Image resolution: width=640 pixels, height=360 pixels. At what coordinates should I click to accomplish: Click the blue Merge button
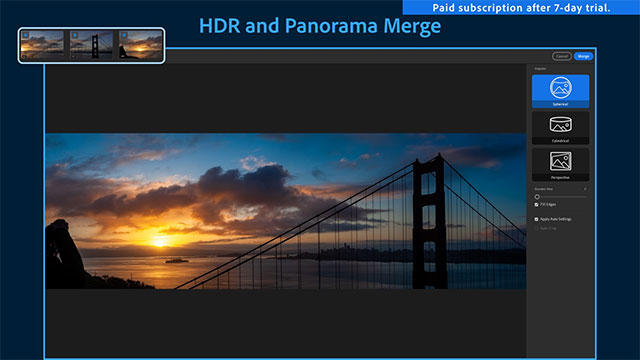583,56
